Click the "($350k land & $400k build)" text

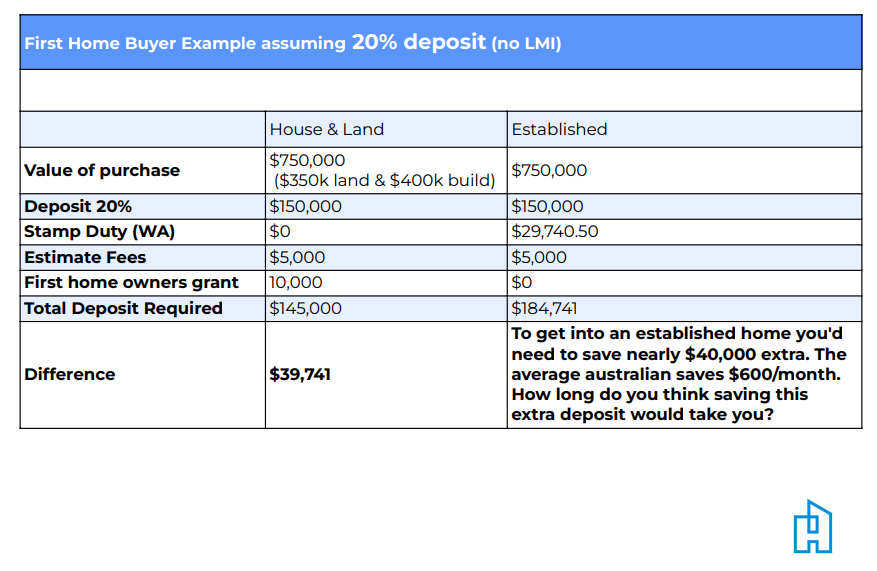pos(385,180)
